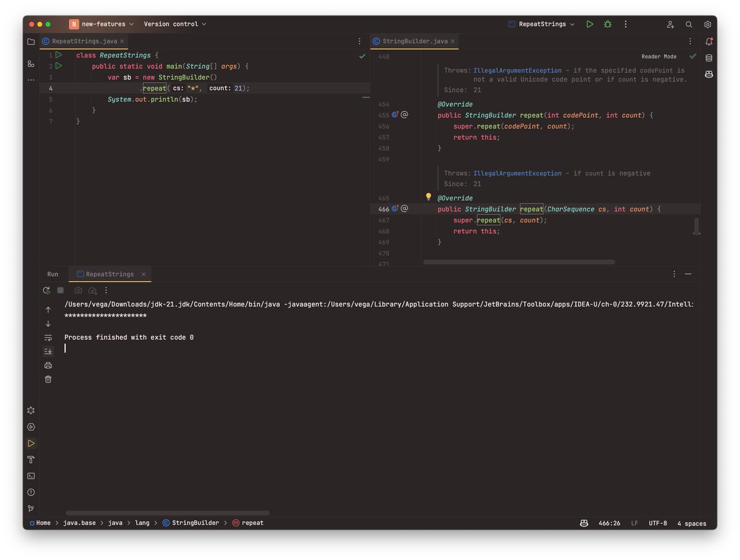
Task: Close the RepeatStrings tab in Run panel
Action: click(x=144, y=274)
